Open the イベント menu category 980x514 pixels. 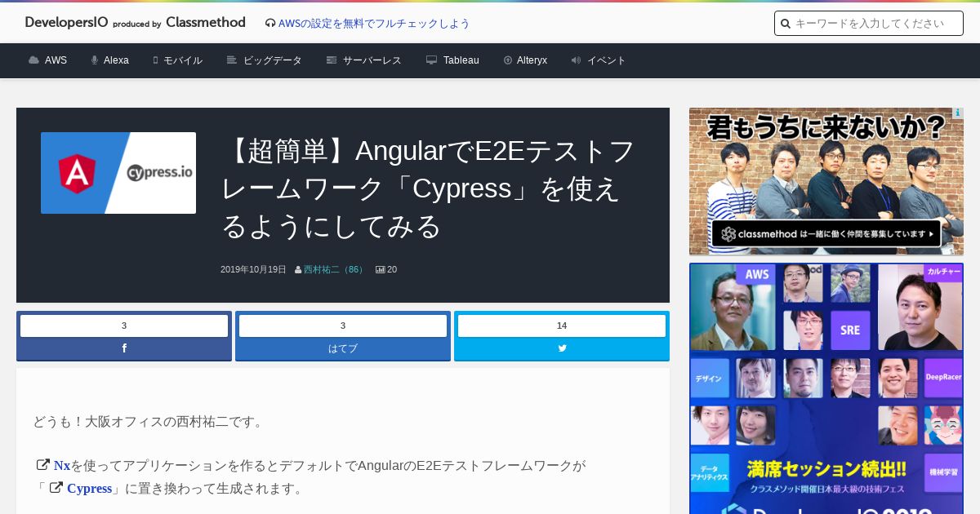point(607,60)
